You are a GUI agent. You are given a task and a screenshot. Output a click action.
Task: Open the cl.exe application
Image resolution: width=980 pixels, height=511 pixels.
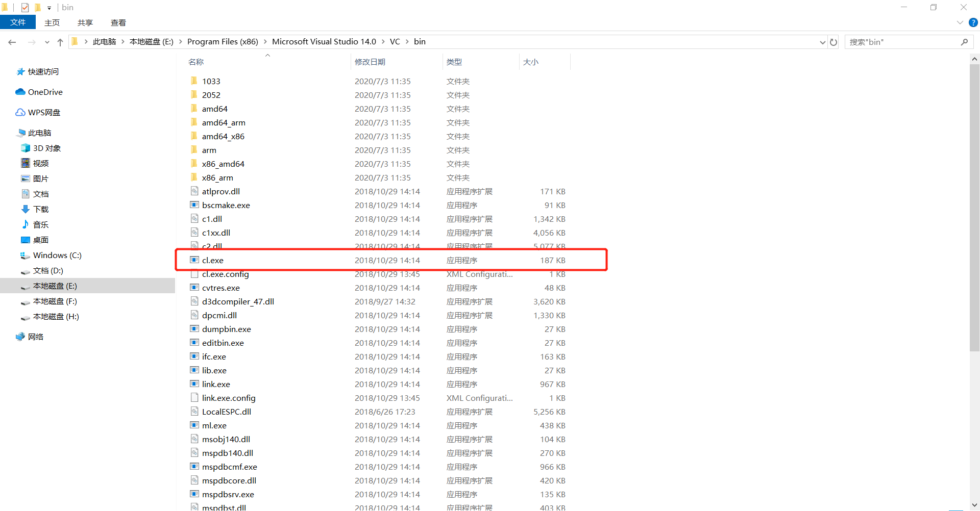pyautogui.click(x=213, y=260)
